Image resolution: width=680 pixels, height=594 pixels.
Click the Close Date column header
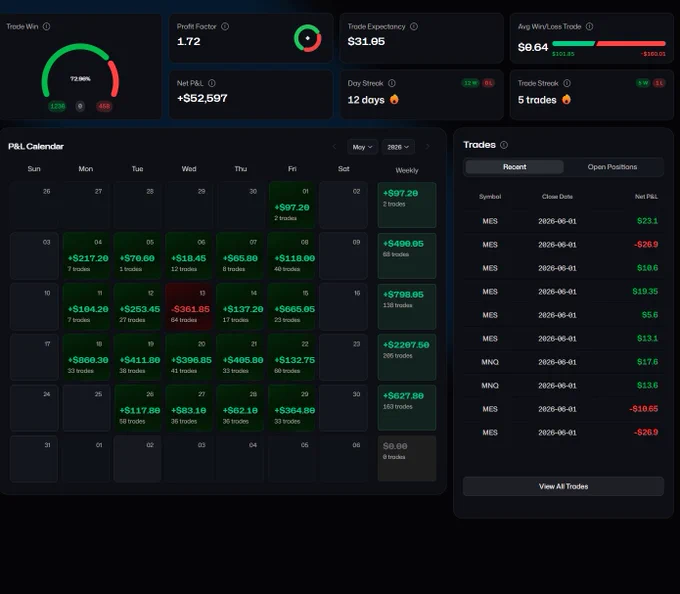557,197
